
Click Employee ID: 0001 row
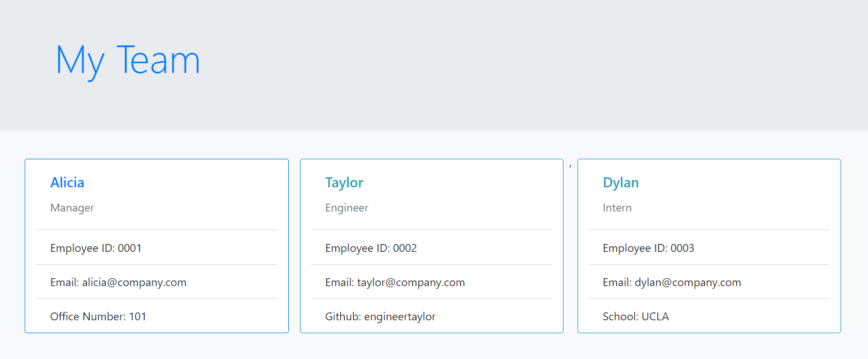point(156,247)
